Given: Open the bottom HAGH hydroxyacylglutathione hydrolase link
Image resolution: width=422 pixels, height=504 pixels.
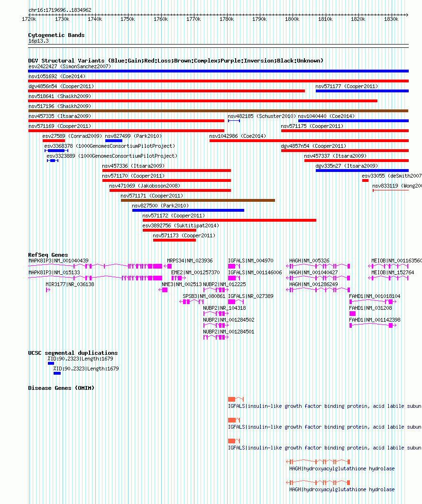Looking at the screenshot, I should tap(342, 489).
